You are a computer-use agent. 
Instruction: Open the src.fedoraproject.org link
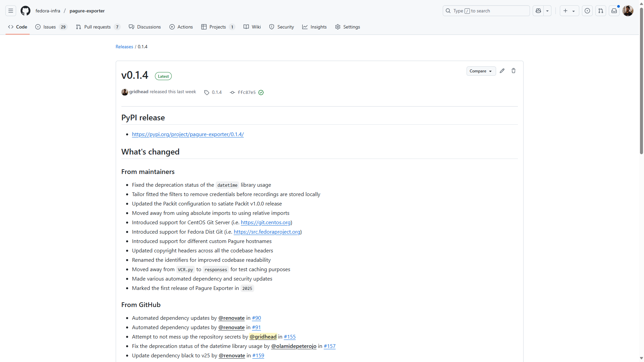267,232
